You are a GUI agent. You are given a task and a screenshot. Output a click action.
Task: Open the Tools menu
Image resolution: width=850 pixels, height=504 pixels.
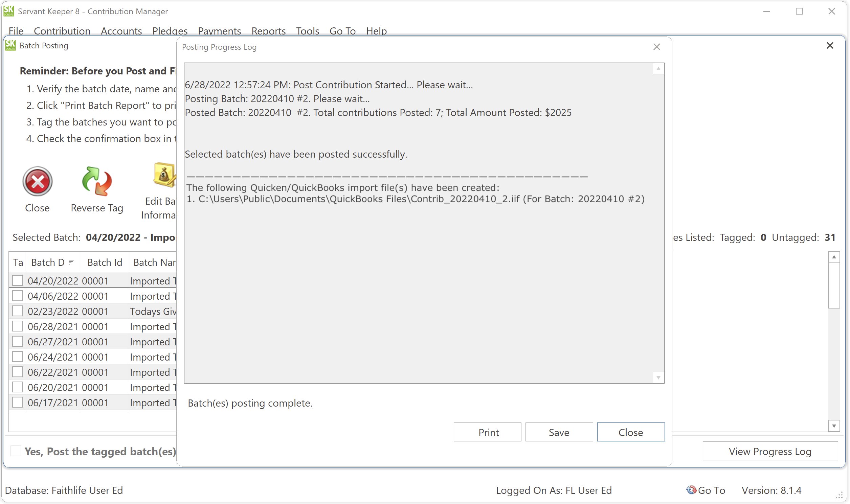pos(307,31)
